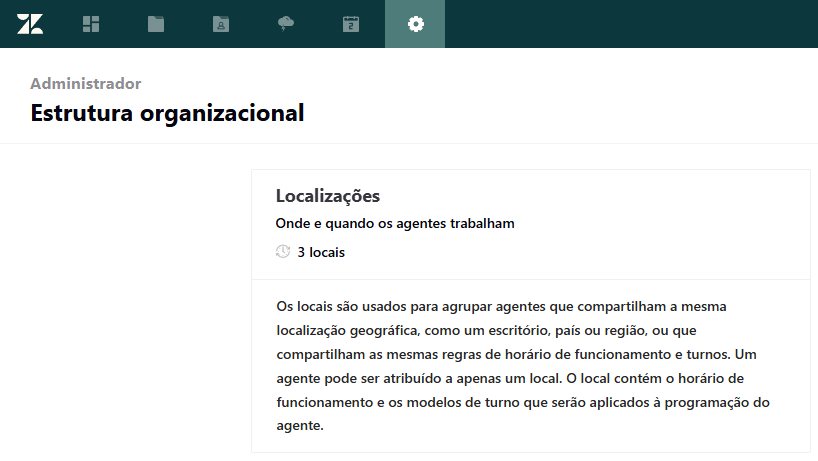Click blank space right of page title
Viewport: 818px width, 461px height.
[560, 113]
